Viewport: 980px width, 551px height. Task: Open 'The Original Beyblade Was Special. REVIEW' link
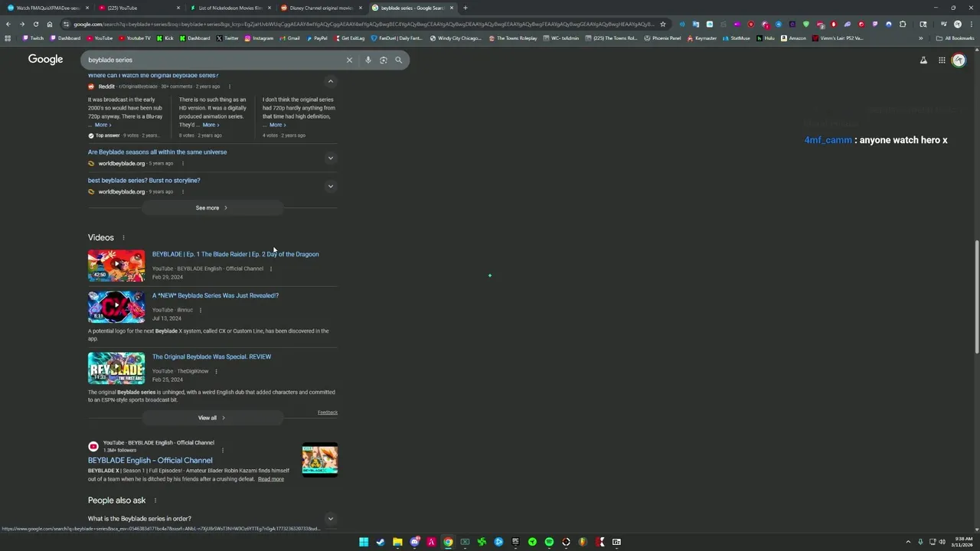click(x=211, y=357)
